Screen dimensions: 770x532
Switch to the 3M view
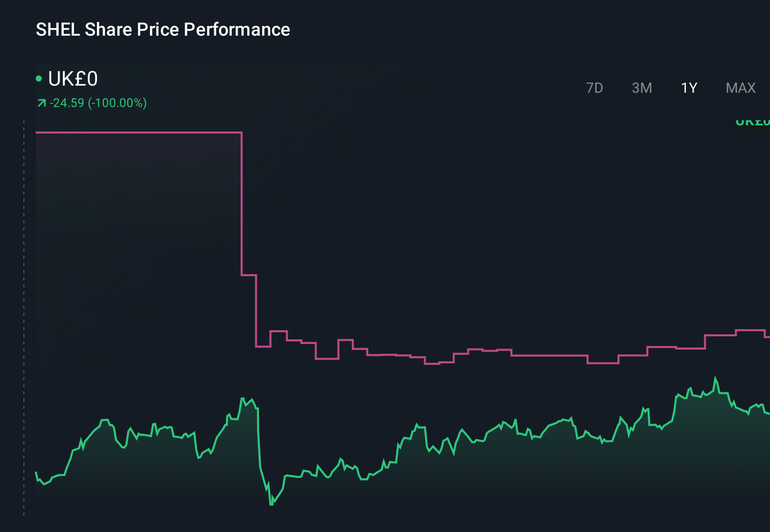tap(641, 88)
